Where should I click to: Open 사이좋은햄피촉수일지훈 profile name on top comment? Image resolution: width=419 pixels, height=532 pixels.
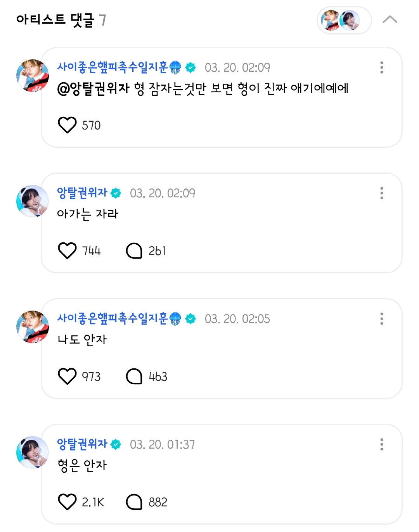(x=113, y=67)
